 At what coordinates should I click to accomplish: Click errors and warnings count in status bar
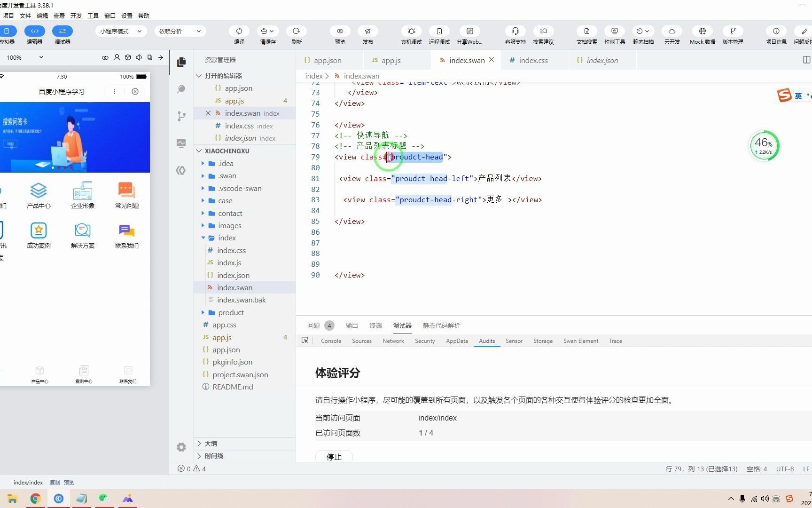192,468
